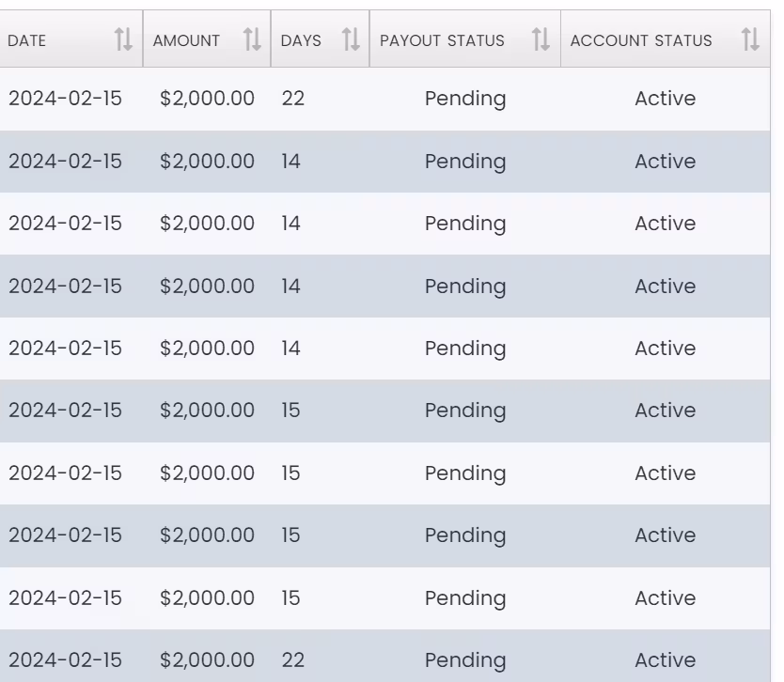This screenshot has height=682, width=784.
Task: Click the sort icon in DATE column
Action: pyautogui.click(x=123, y=39)
